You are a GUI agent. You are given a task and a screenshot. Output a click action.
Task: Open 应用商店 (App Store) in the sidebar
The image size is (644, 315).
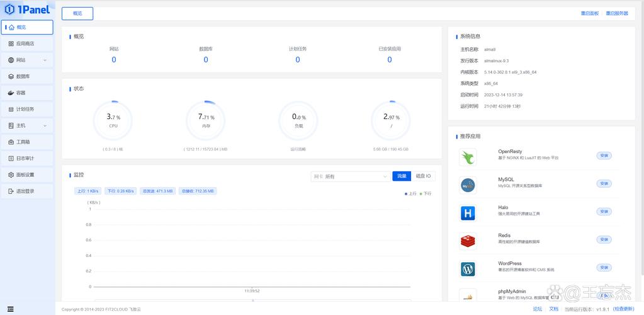tap(26, 43)
